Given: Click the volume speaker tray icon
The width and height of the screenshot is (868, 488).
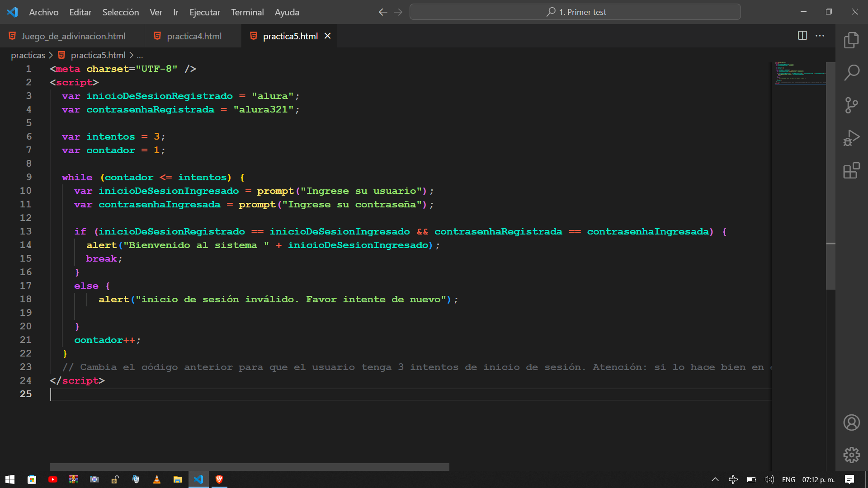Looking at the screenshot, I should click(x=769, y=479).
